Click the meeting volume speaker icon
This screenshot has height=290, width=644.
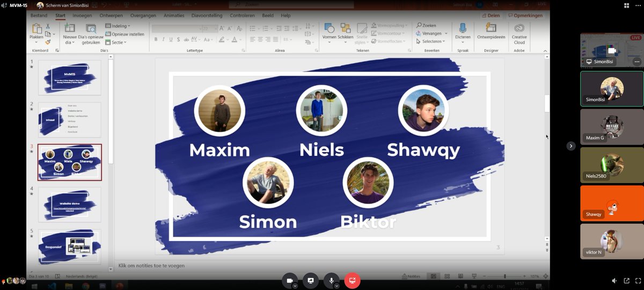pos(614,280)
